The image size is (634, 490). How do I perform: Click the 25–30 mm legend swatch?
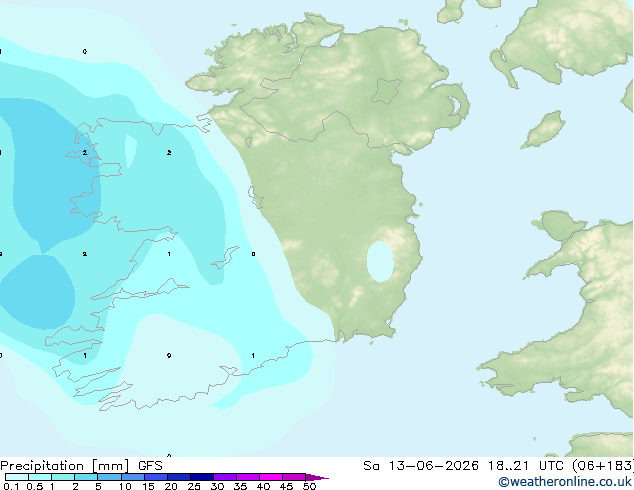pyautogui.click(x=202, y=477)
